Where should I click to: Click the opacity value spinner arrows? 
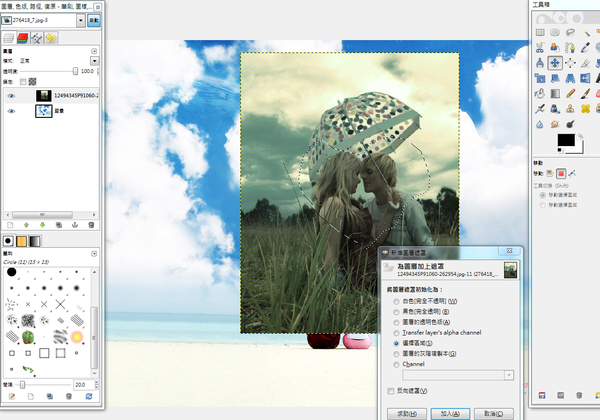point(98,71)
